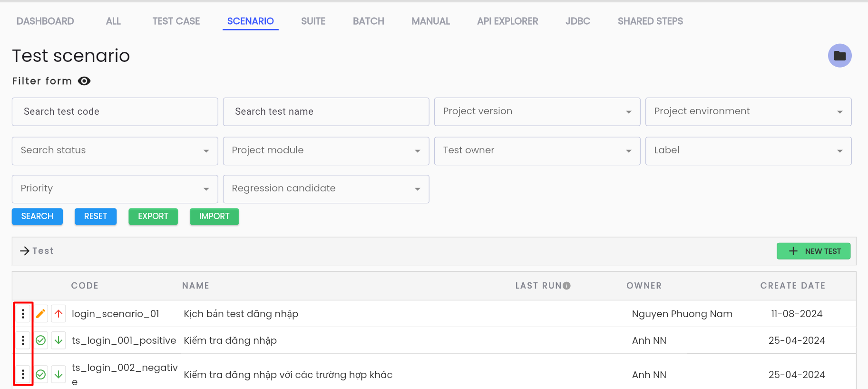This screenshot has width=868, height=389.
Task: Open the SHARED STEPS tab
Action: pos(650,21)
